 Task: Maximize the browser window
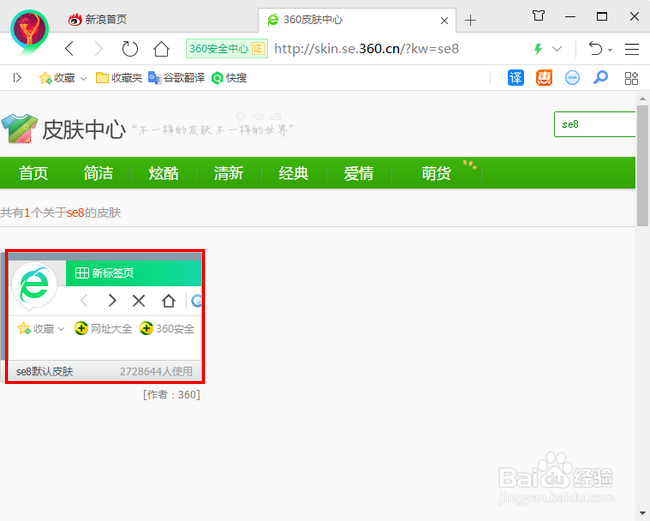coord(602,17)
